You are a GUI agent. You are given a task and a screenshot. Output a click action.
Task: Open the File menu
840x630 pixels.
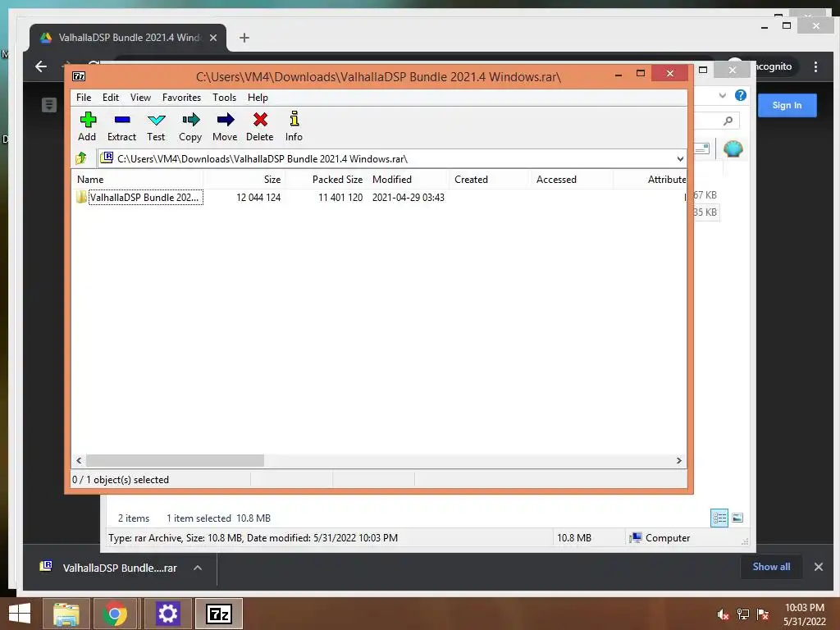[x=84, y=98]
